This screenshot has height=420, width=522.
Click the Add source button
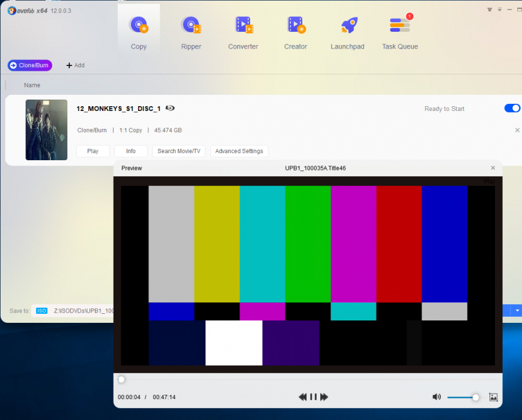click(75, 65)
